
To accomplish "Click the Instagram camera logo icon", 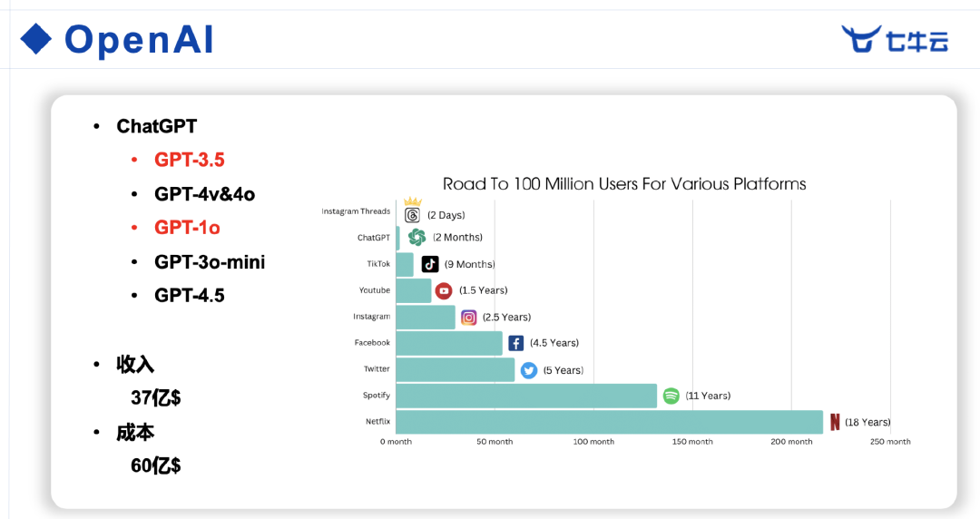I will [x=469, y=317].
